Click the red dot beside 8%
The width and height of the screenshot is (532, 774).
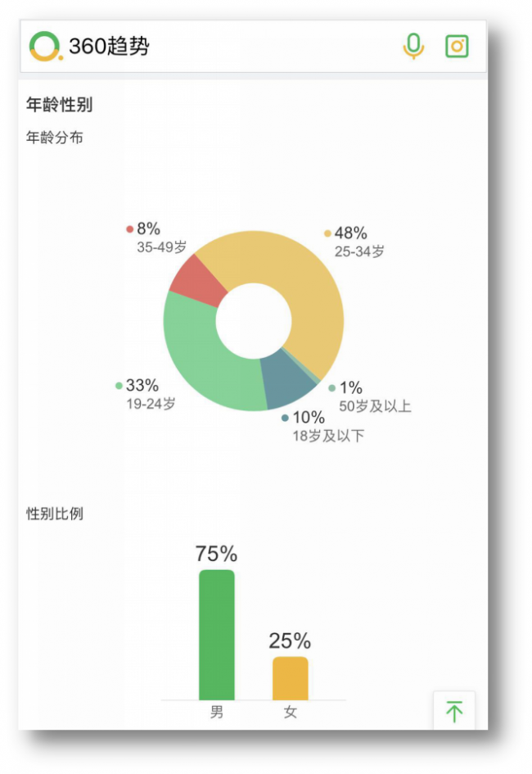129,229
